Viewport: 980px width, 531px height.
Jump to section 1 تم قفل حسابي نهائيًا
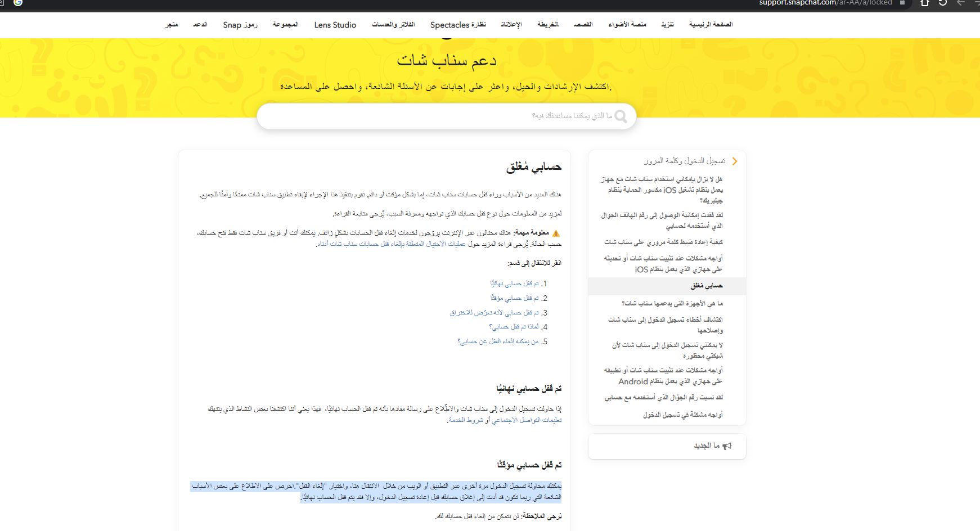(515, 283)
